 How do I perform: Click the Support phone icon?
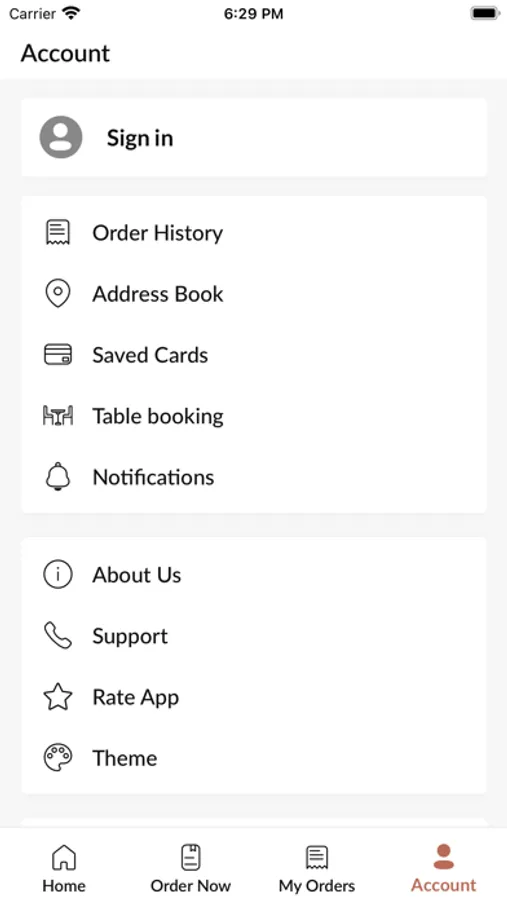58,636
